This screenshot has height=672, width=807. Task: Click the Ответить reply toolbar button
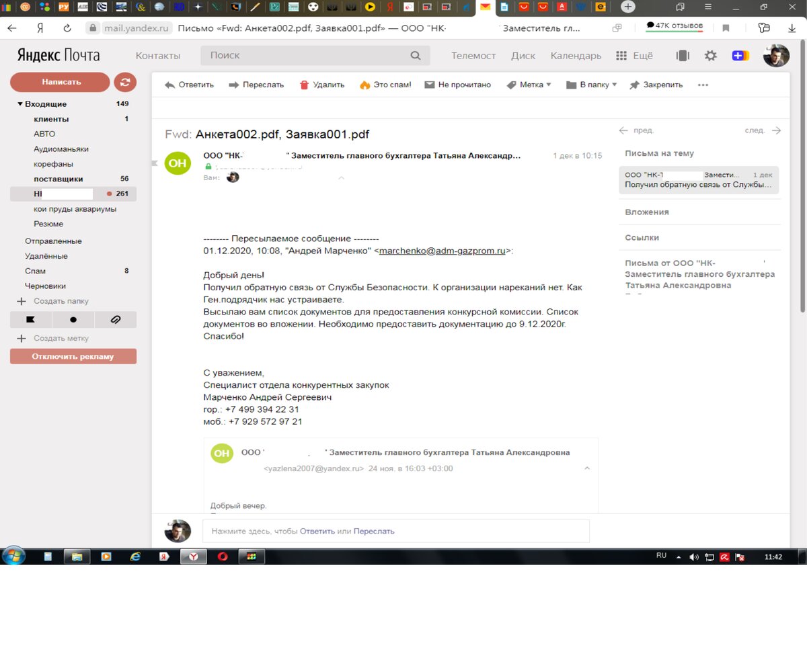[189, 85]
